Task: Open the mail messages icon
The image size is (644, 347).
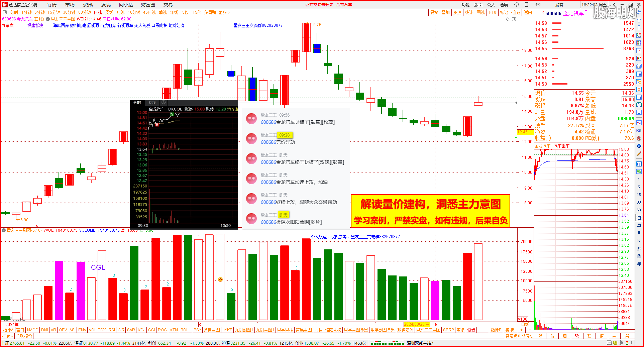Action: [538, 5]
